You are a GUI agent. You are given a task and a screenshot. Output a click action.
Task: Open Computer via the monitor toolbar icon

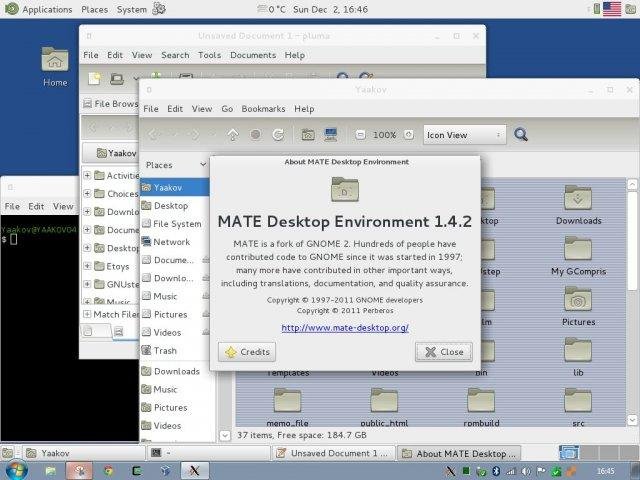(331, 135)
